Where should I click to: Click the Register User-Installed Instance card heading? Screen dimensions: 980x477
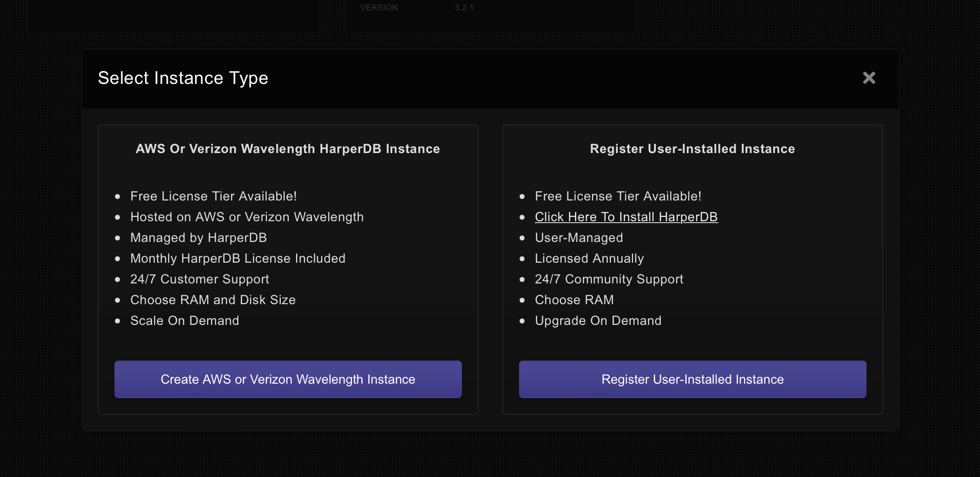692,149
